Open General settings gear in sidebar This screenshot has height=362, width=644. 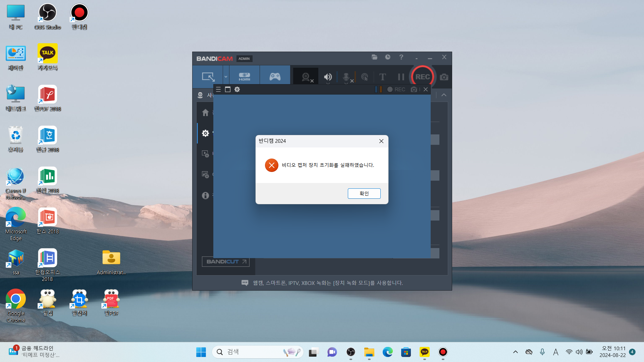[205, 133]
